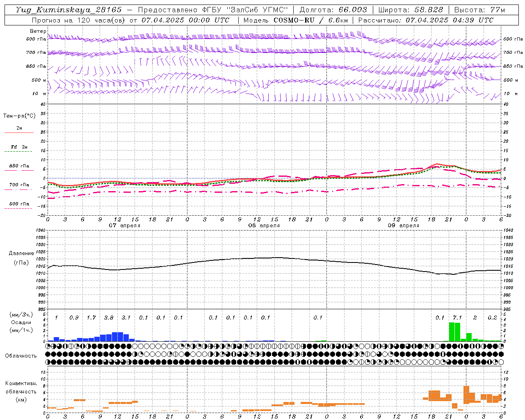Click the '(км)' convective cloud unit
The image size is (525, 420).
(x=21, y=399)
